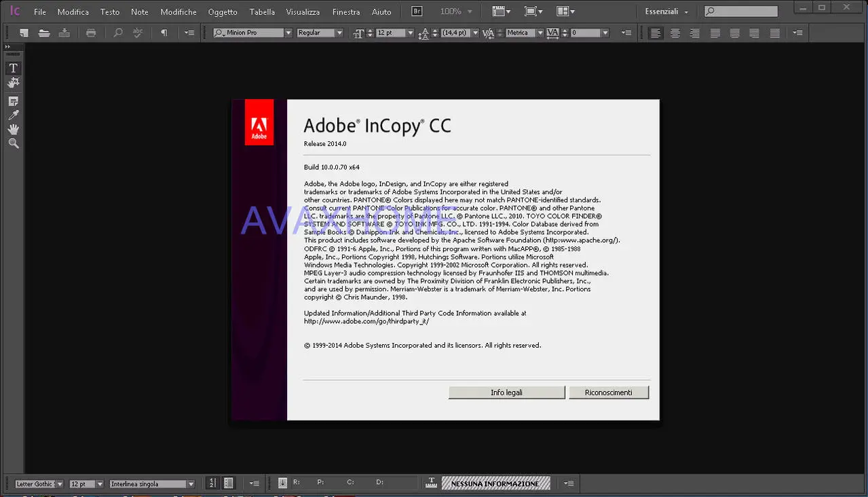The image size is (868, 497).
Task: Click the kerning VA icon
Action: (488, 33)
